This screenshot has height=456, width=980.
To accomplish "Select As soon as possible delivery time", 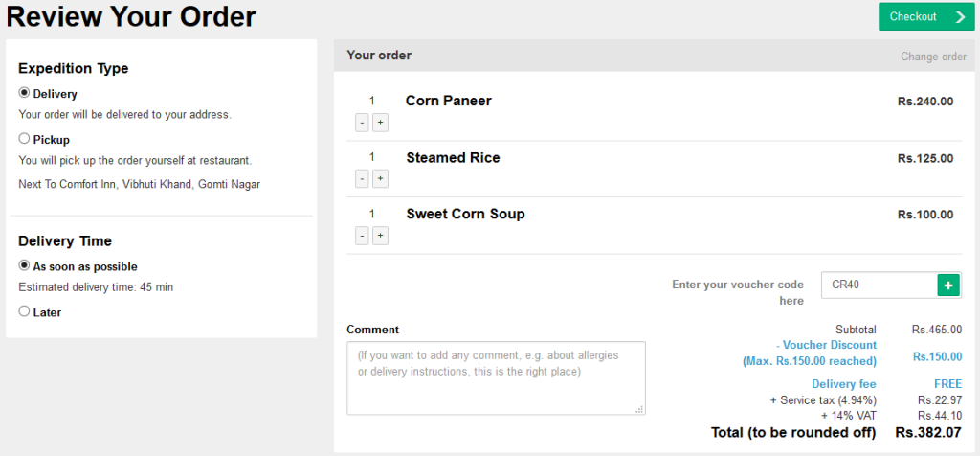I will (x=25, y=265).
